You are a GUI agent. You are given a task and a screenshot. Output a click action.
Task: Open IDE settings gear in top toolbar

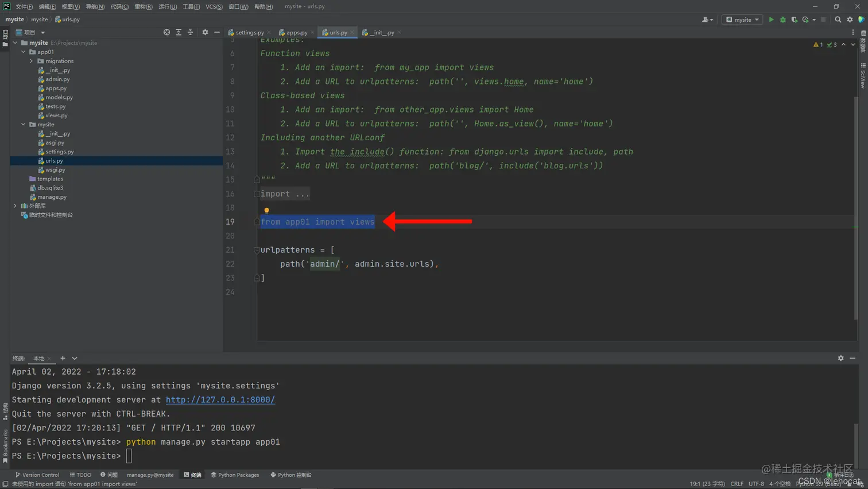(x=850, y=20)
